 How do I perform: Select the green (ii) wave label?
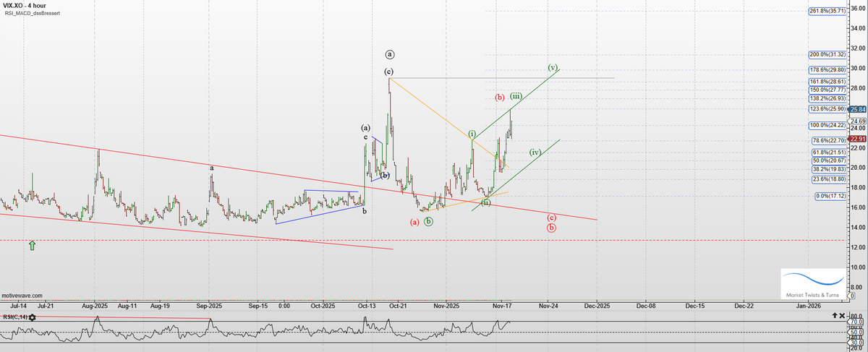(486, 202)
